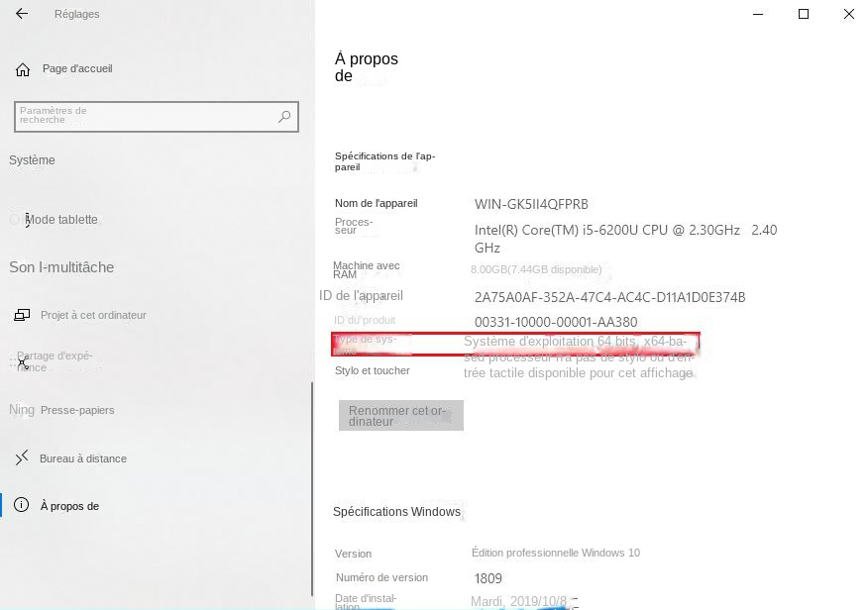Click the info icon beside À propos de
868x610 pixels.
coord(22,505)
